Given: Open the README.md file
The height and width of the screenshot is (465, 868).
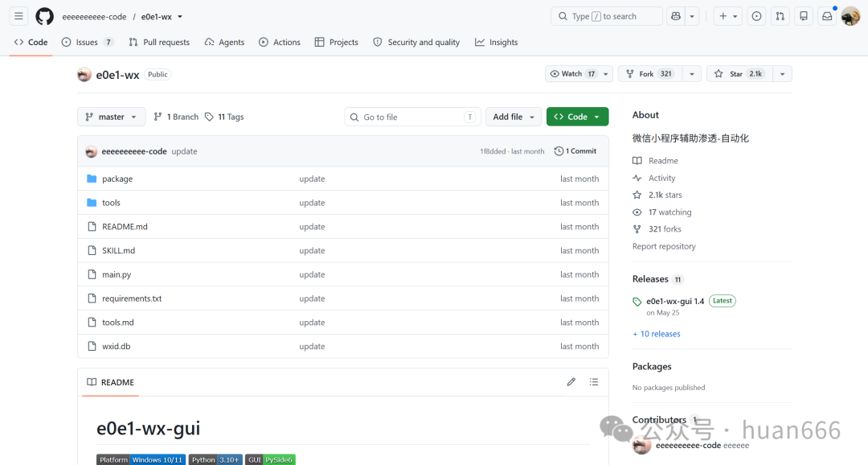Looking at the screenshot, I should [x=125, y=227].
